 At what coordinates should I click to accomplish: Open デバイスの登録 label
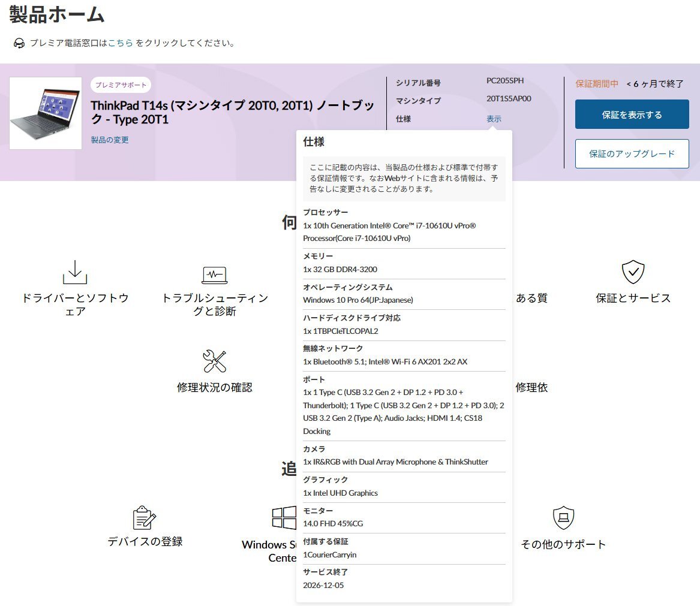coord(145,541)
